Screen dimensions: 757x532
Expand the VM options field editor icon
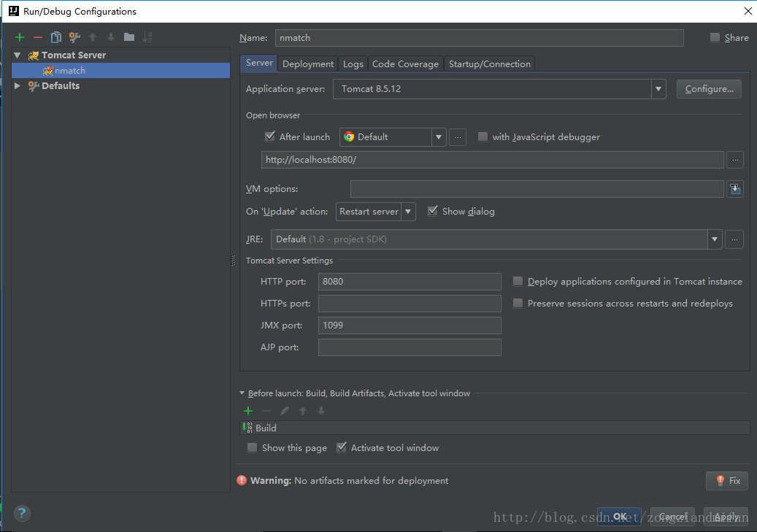[735, 189]
